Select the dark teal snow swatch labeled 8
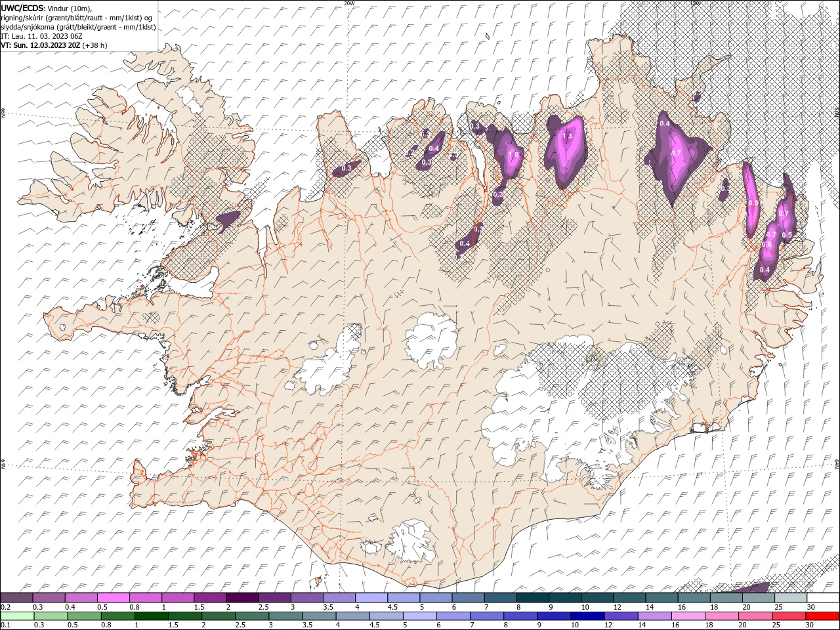 tap(532, 598)
